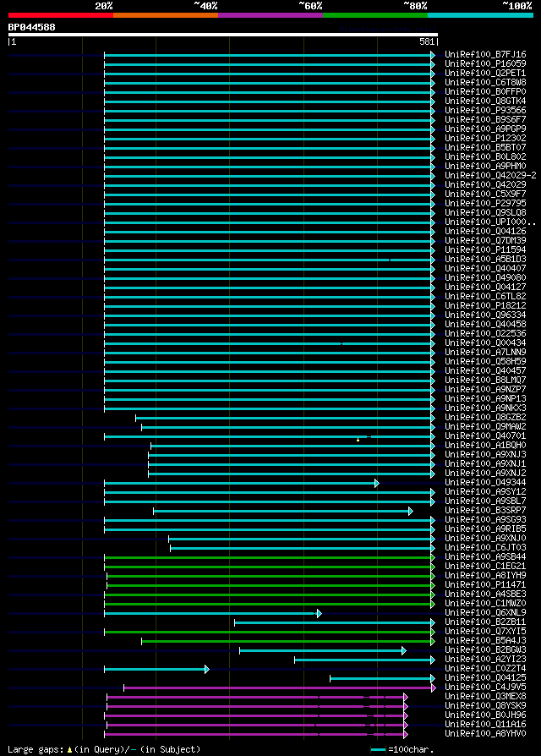Click the purple ~60% identity legend segment

(x=270, y=15)
